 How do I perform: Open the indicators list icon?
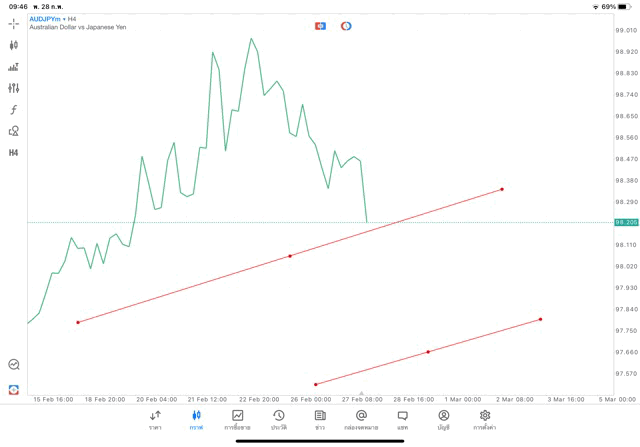14,67
